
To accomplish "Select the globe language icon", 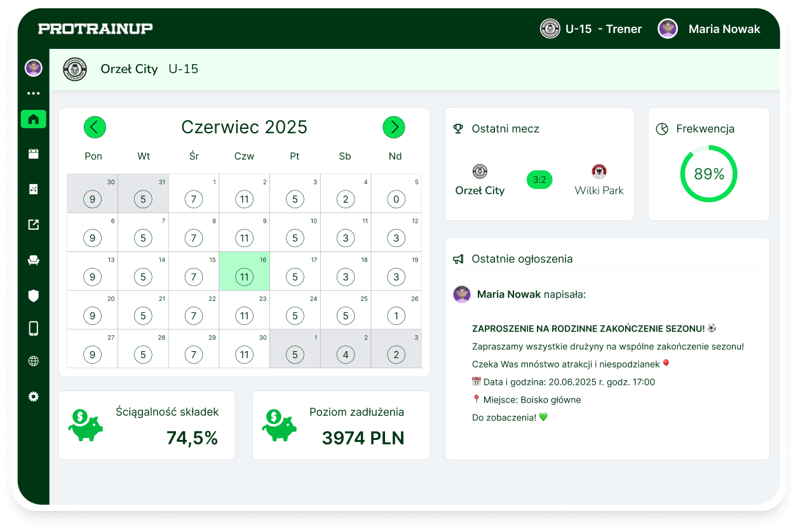I will 34,361.
